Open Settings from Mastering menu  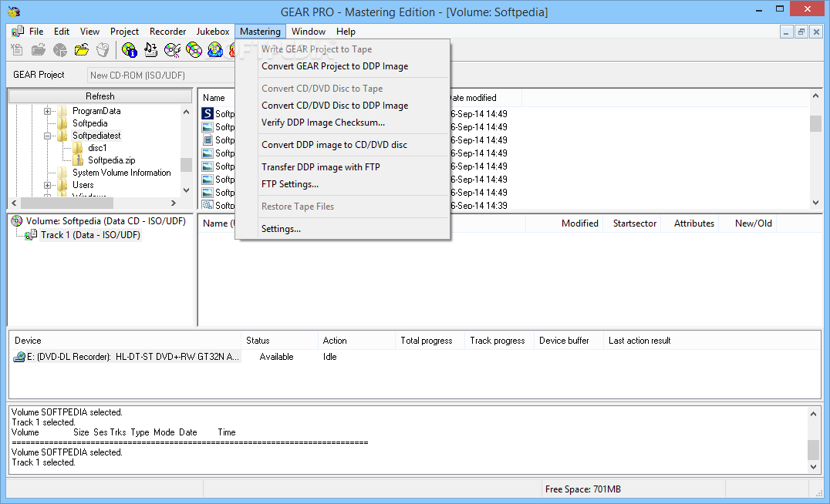pyautogui.click(x=343, y=229)
